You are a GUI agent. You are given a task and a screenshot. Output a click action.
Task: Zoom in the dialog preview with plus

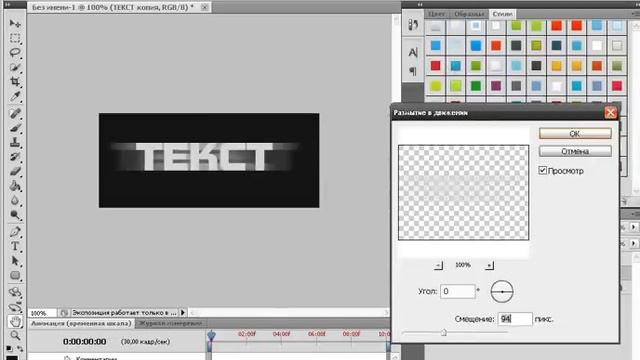pos(489,265)
